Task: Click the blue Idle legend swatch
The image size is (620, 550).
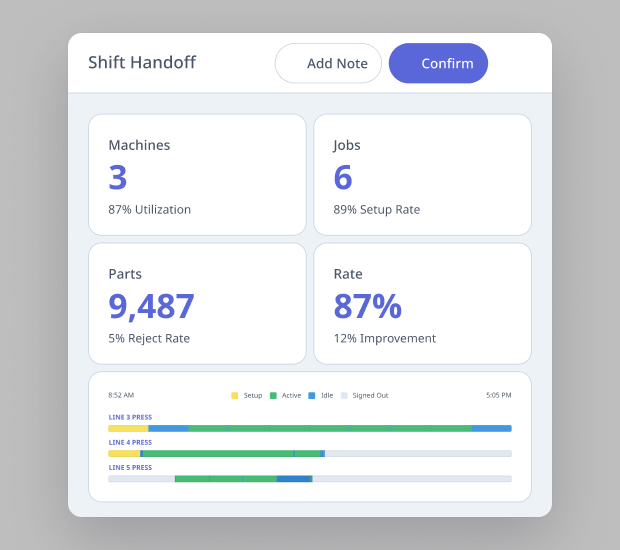Action: [312, 395]
